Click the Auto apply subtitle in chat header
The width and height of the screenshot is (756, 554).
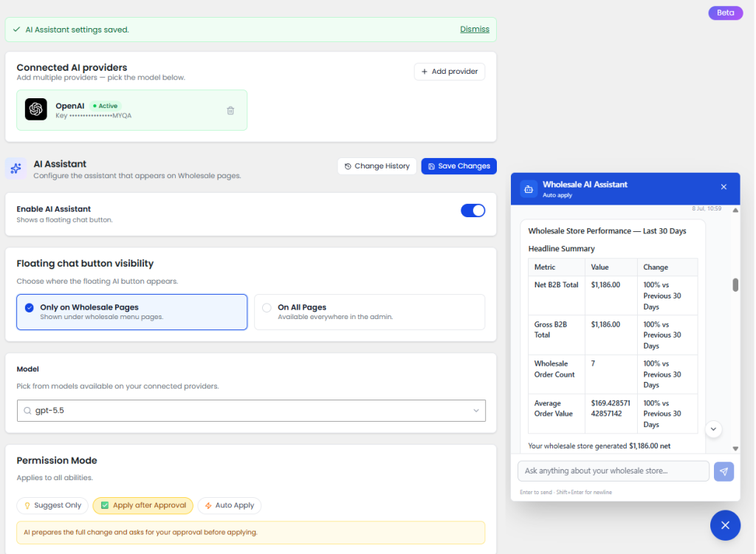[557, 195]
